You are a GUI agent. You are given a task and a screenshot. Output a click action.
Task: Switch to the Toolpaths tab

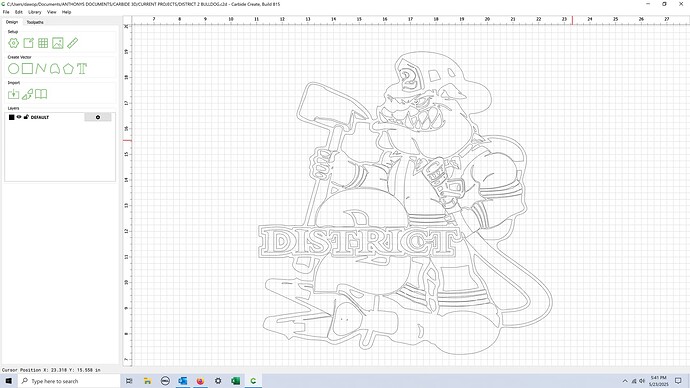[35, 22]
